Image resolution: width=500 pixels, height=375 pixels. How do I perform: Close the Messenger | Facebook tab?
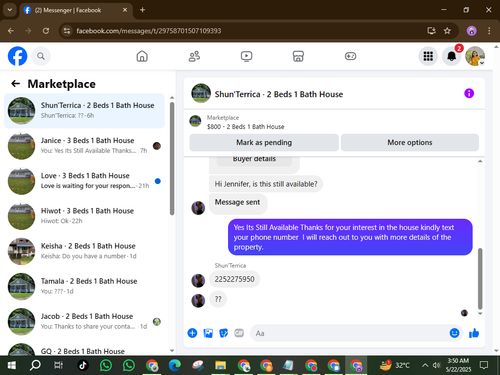[125, 10]
